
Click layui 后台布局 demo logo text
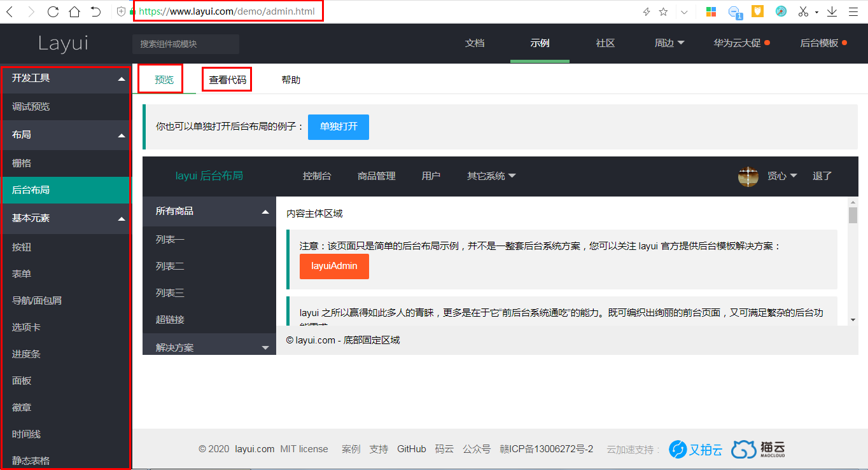[209, 176]
